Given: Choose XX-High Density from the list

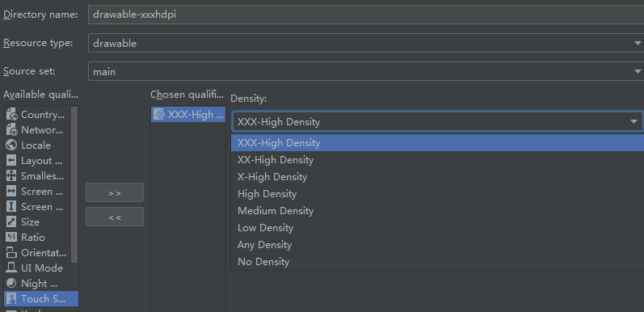Looking at the screenshot, I should [437, 160].
